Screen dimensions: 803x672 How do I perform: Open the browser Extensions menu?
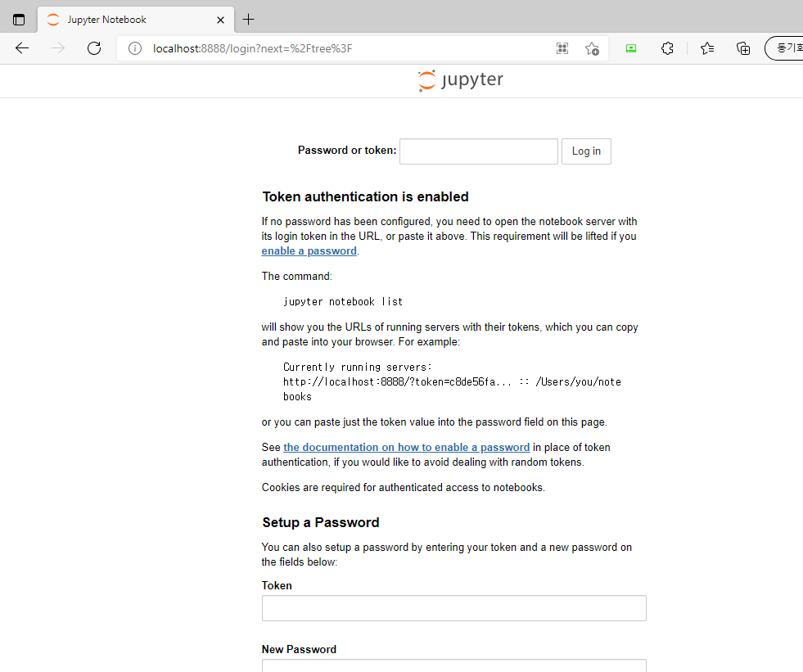point(667,48)
